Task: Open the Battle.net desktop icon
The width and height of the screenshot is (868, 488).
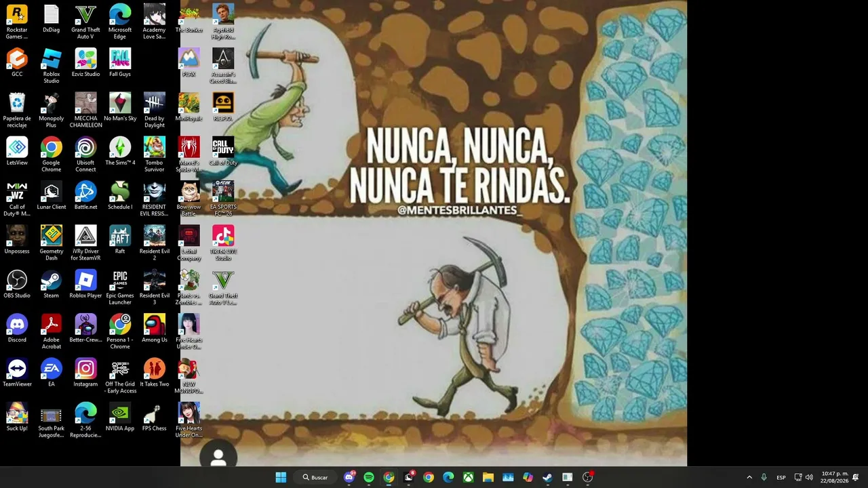Action: pyautogui.click(x=85, y=195)
